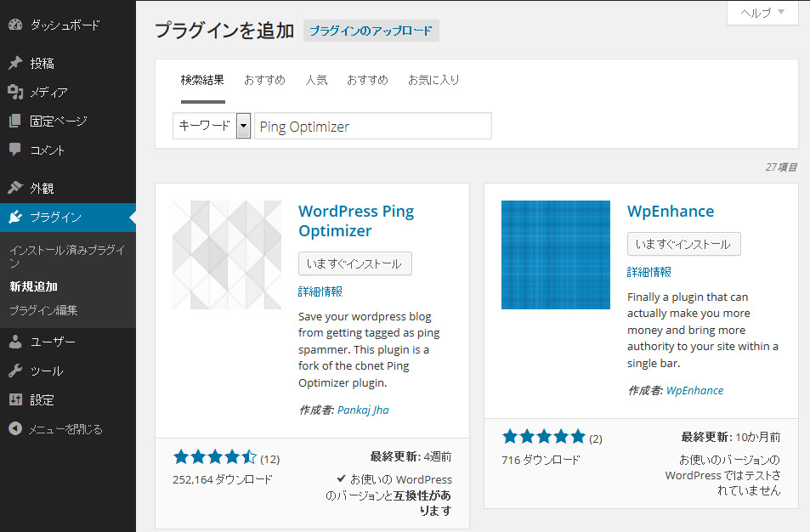This screenshot has width=810, height=532.
Task: Install WpEnhance plugin now
Action: (x=684, y=244)
